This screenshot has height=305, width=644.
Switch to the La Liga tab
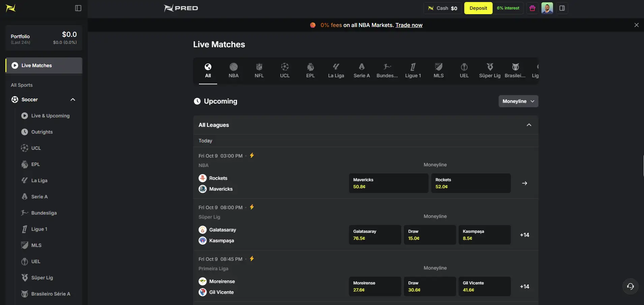pyautogui.click(x=336, y=71)
